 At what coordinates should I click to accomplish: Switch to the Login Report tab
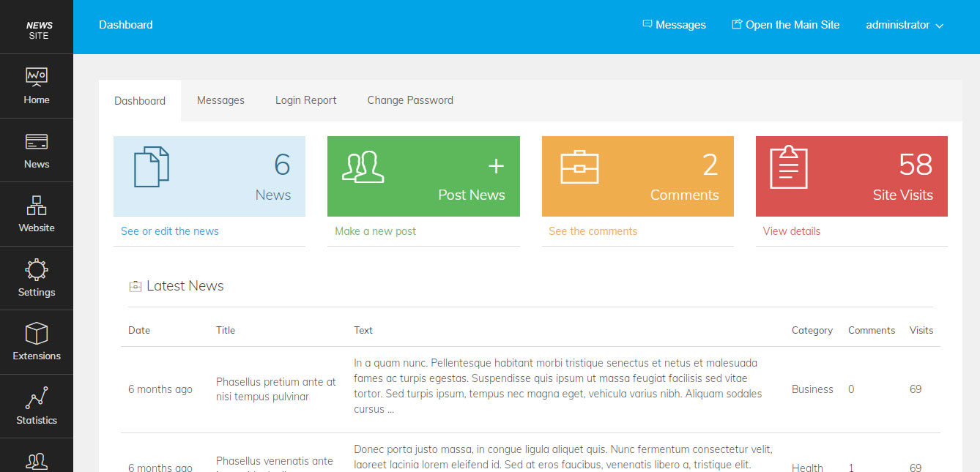(x=305, y=100)
